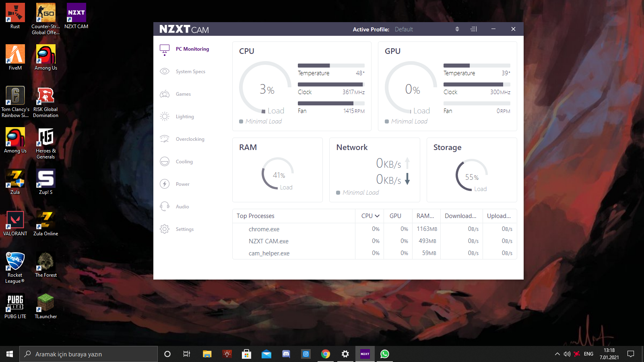644x362 pixels.
Task: Sort top processes by the RAM column
Action: pyautogui.click(x=425, y=216)
